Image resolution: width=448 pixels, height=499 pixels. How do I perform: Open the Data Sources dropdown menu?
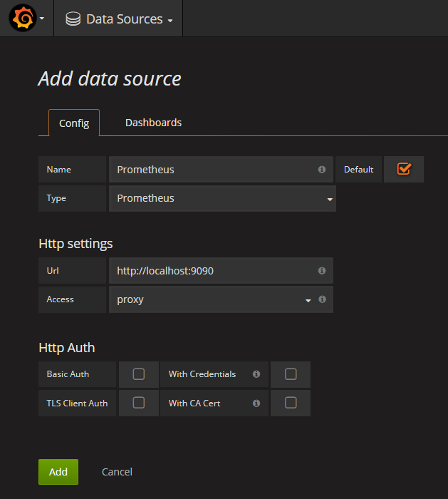pos(119,19)
